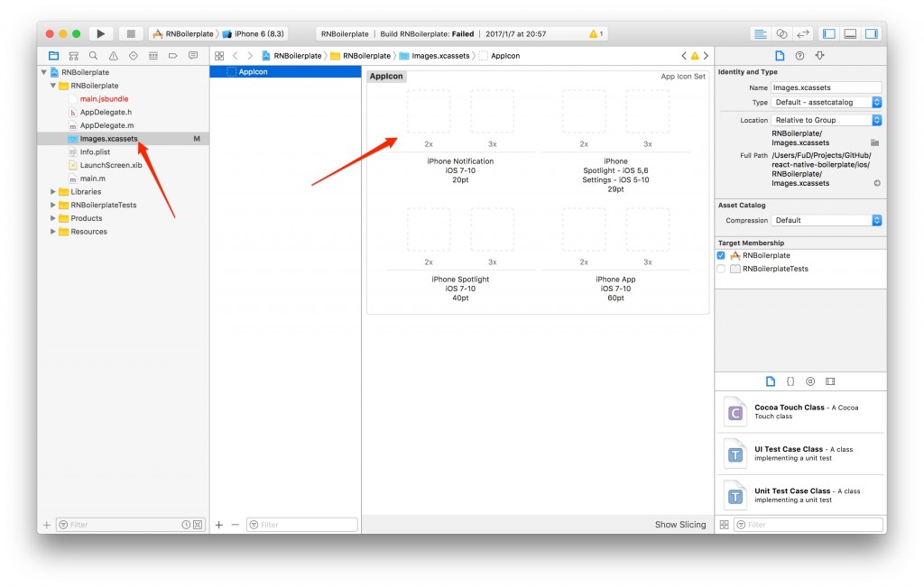Show the Object library
Viewport: 924px width, 587px height.
[x=810, y=381]
